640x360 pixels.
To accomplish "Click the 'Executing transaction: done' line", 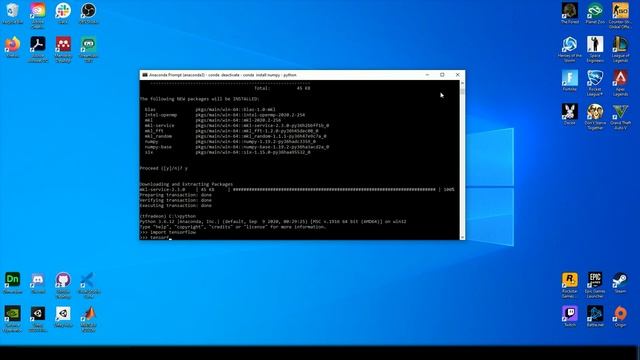I will coord(176,205).
